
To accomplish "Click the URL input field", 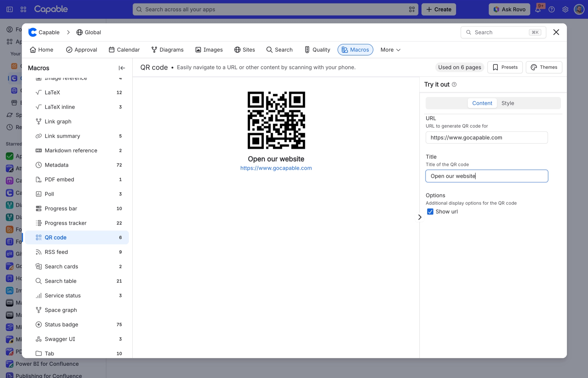I will point(487,138).
